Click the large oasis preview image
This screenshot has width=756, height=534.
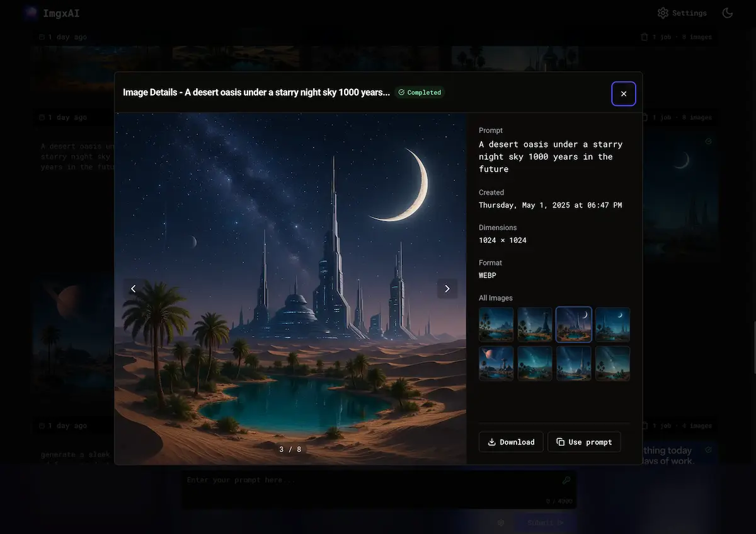point(290,289)
